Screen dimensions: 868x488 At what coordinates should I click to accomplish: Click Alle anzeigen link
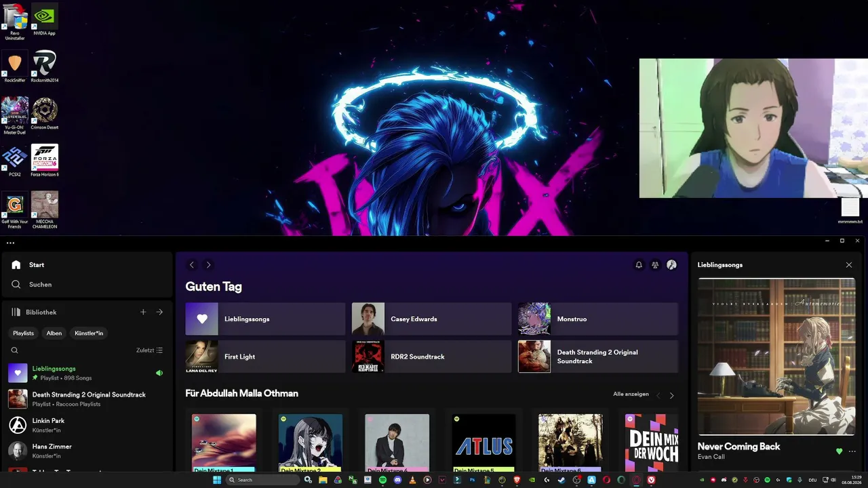click(x=631, y=394)
